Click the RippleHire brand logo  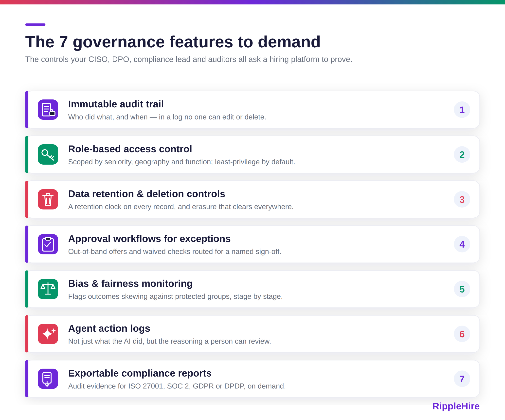(456, 406)
